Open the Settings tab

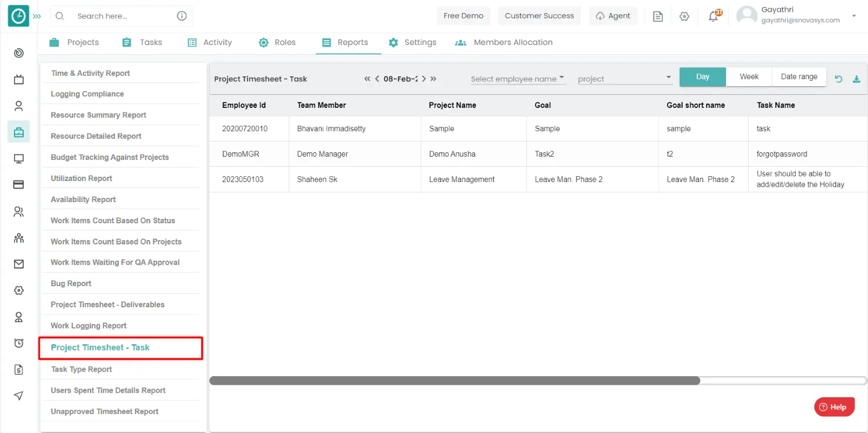pos(413,42)
